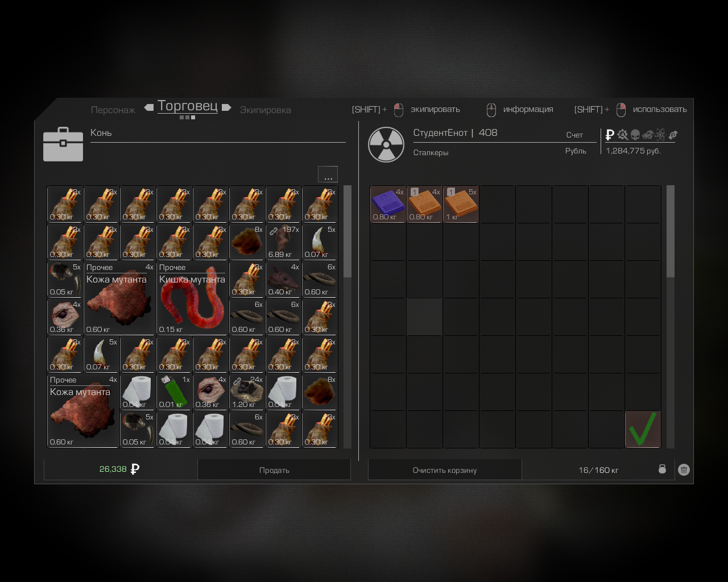The height and width of the screenshot is (582, 728).
Task: Select the candy currency icon
Action: pyautogui.click(x=673, y=135)
